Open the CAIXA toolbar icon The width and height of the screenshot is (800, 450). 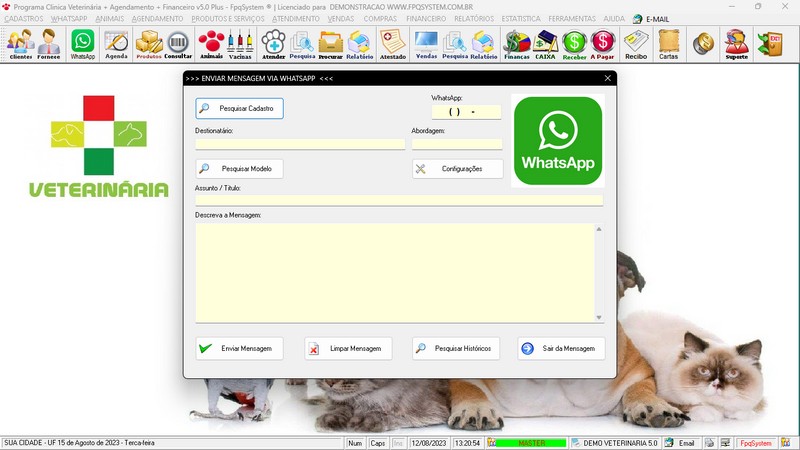(x=545, y=44)
